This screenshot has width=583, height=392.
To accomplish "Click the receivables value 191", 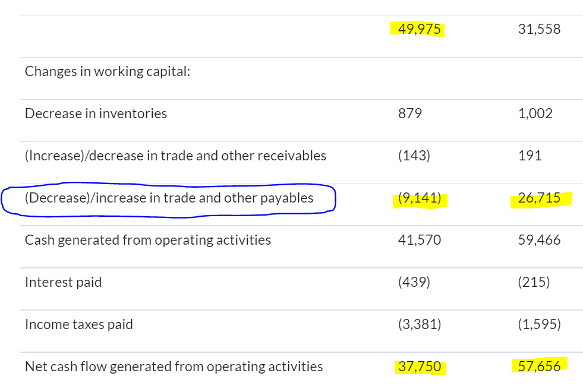I will [x=530, y=156].
